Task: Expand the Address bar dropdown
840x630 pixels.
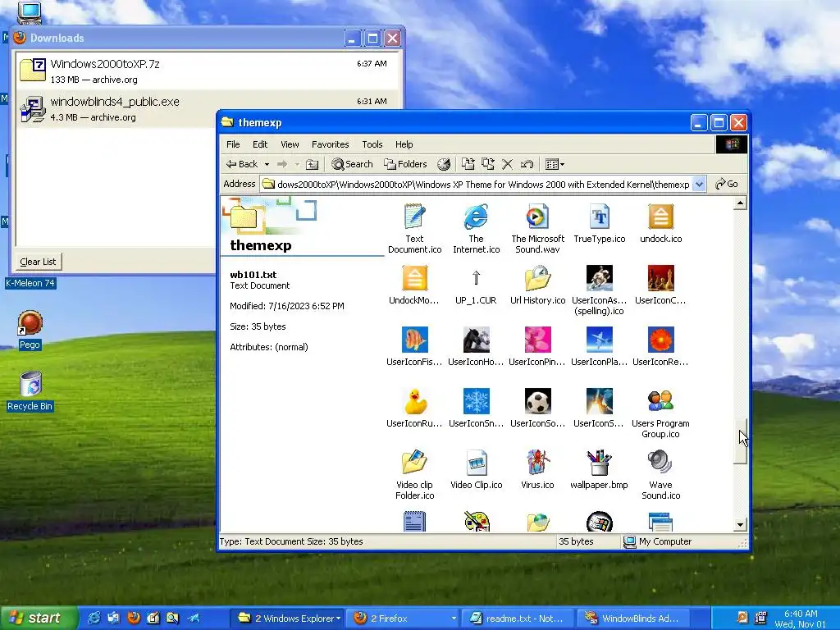Action: coord(699,185)
